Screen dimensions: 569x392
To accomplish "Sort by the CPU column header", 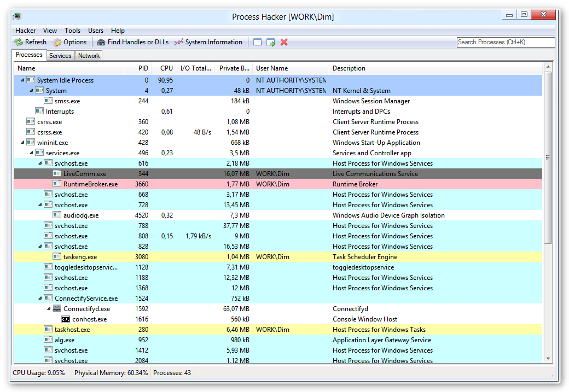I will (166, 68).
